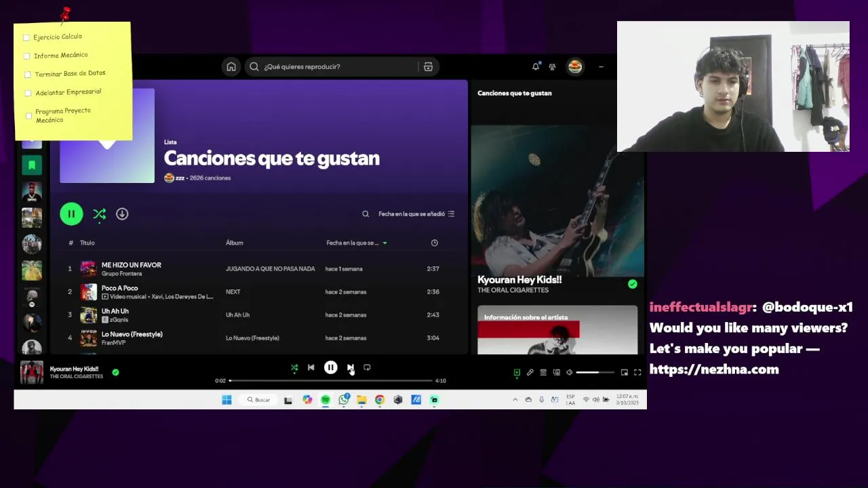Select the 'Poco A Poco' track row
Screen dimensions: 868x488
(258, 291)
